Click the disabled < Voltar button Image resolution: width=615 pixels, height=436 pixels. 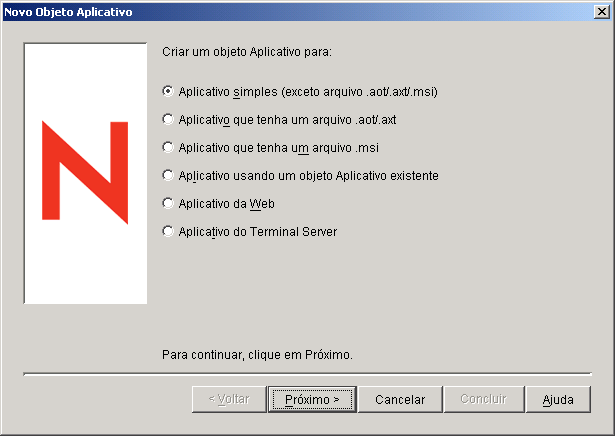(x=229, y=399)
